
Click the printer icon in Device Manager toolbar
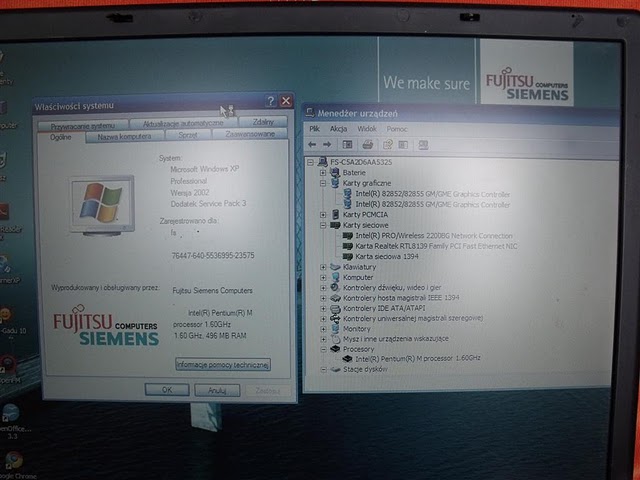[367, 145]
